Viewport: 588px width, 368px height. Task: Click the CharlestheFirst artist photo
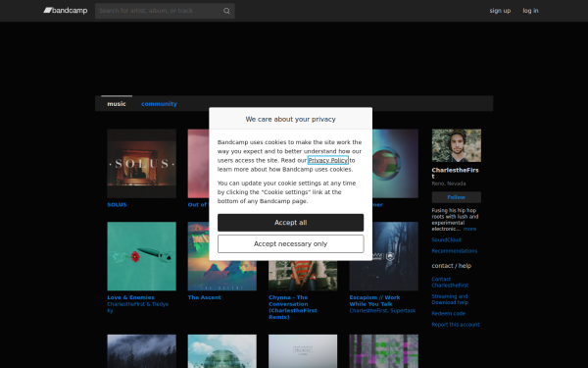pyautogui.click(x=457, y=145)
